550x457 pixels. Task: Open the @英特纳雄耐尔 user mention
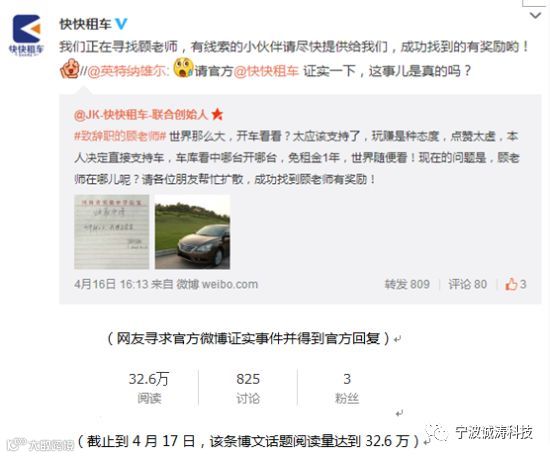pyautogui.click(x=127, y=71)
